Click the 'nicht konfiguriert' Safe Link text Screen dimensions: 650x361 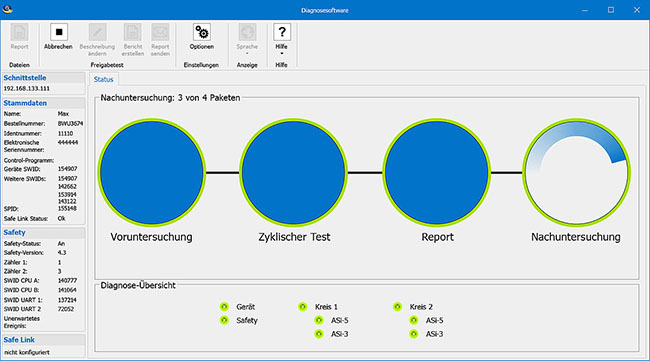27,352
